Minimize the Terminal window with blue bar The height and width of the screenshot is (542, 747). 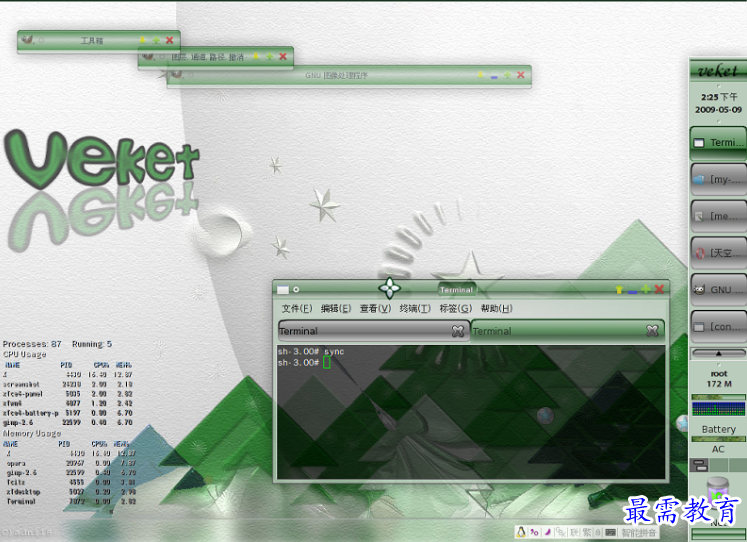click(x=632, y=291)
